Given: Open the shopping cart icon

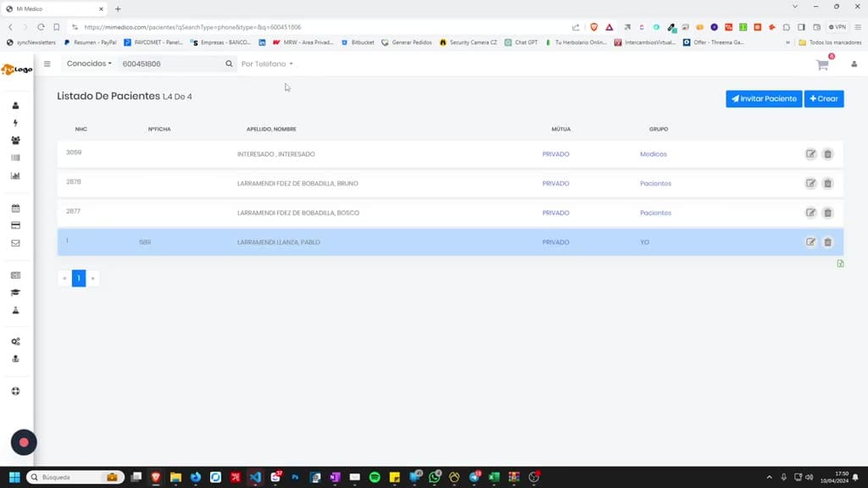Looking at the screenshot, I should [x=822, y=64].
